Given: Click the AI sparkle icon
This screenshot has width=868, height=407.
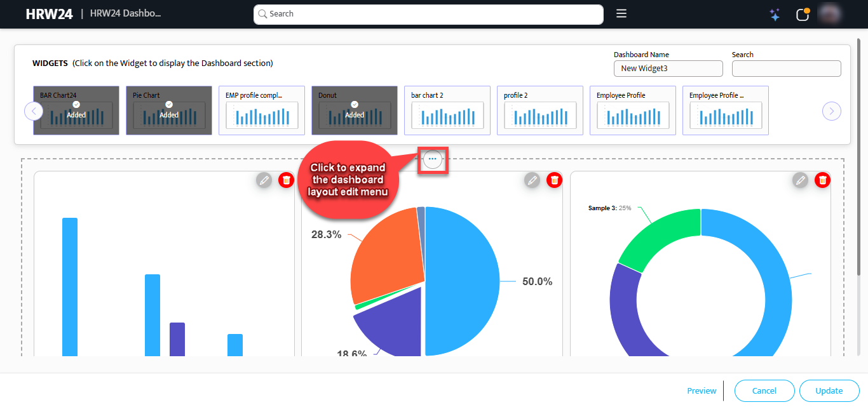Looking at the screenshot, I should (x=775, y=15).
